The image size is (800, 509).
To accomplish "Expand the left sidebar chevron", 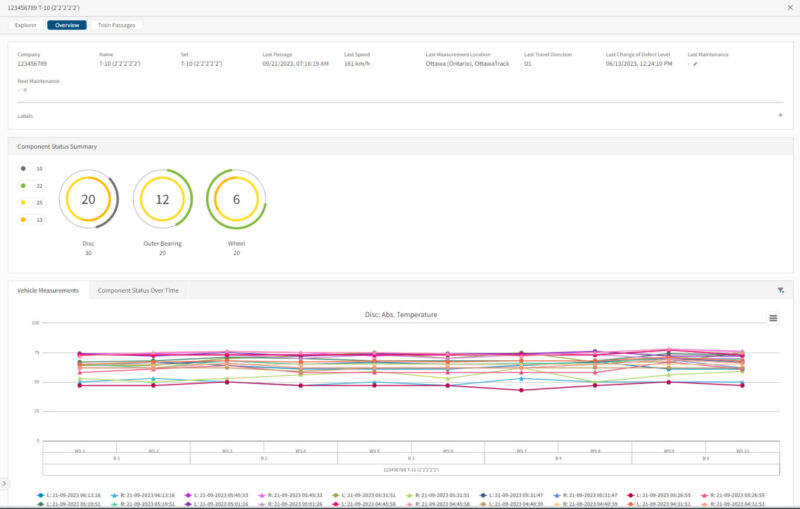I will 4,483.
